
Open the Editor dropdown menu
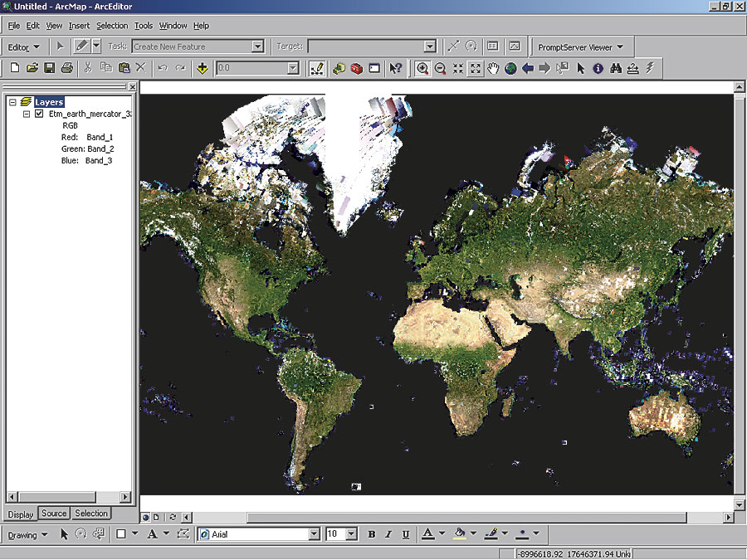[23, 46]
